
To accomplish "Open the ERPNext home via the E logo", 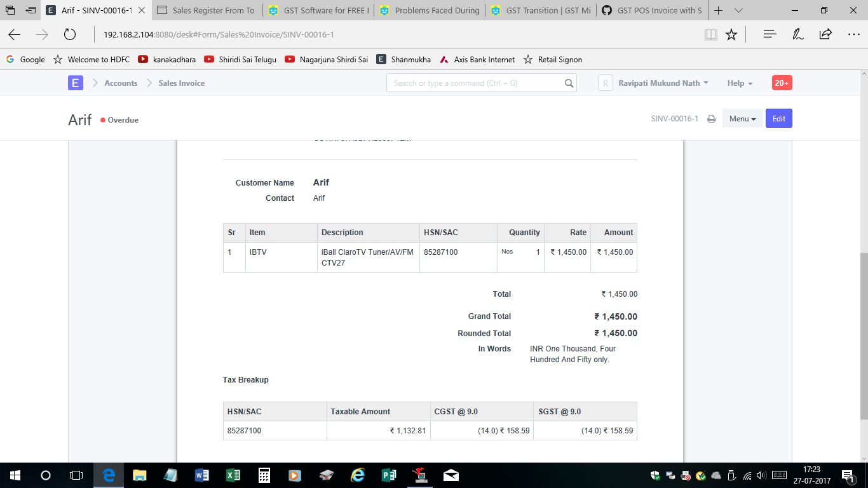I will pyautogui.click(x=75, y=83).
